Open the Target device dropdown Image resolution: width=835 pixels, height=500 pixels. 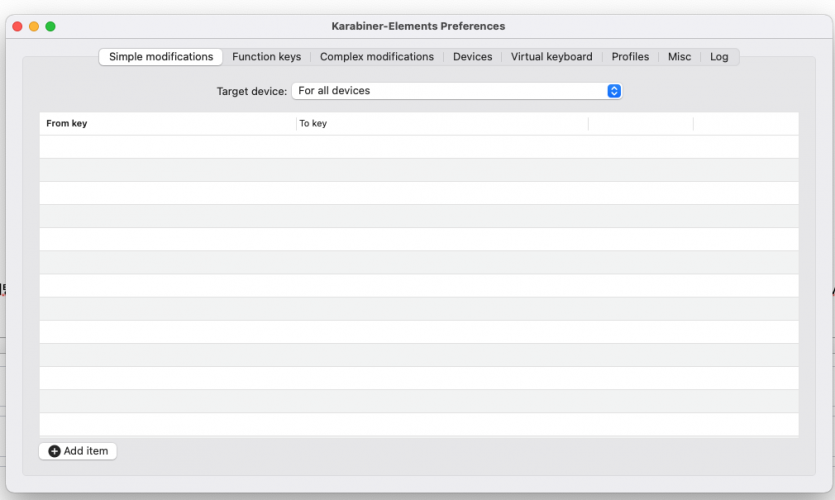(456, 91)
